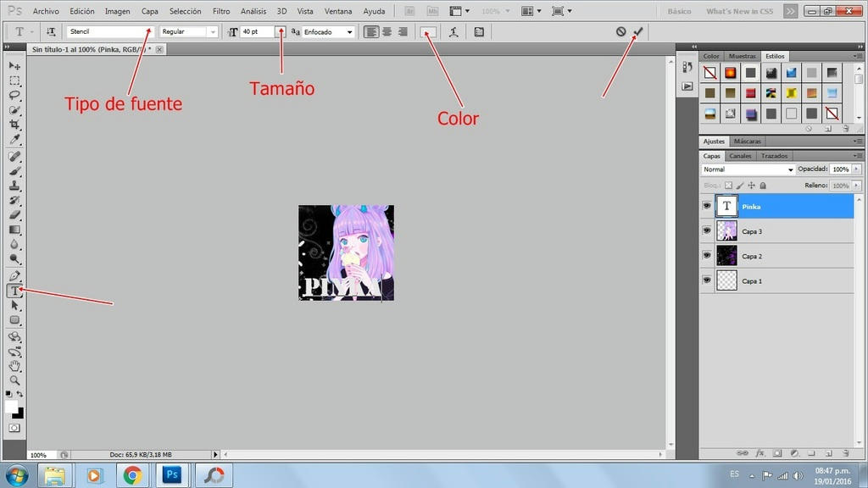Close the Sin título-1 document tab
This screenshot has width=868, height=488.
[x=159, y=49]
